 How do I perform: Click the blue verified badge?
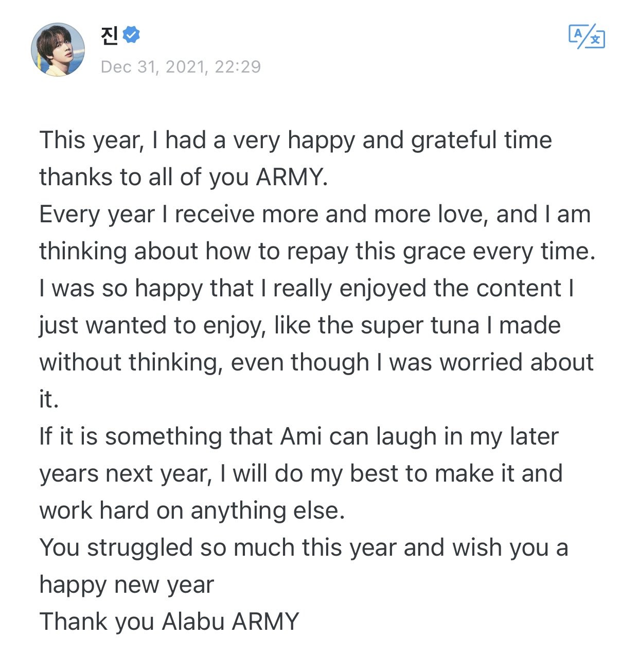(x=132, y=35)
